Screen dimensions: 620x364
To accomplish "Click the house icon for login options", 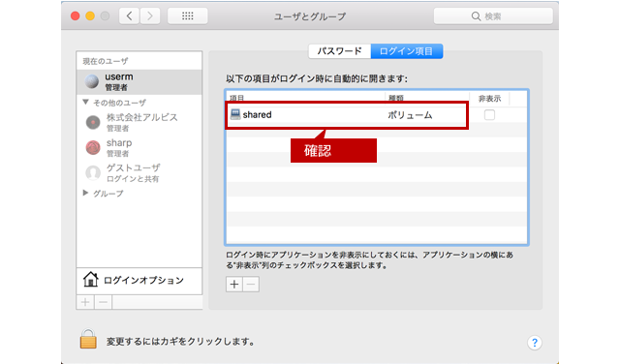I will tap(90, 280).
